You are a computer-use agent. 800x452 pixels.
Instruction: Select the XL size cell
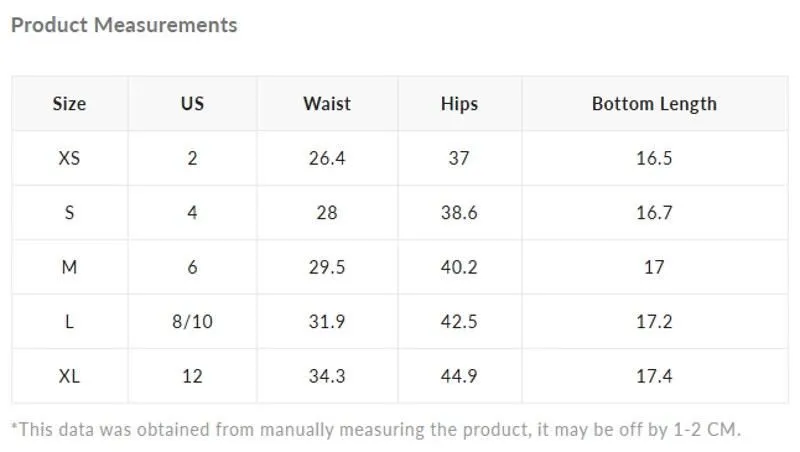point(69,376)
